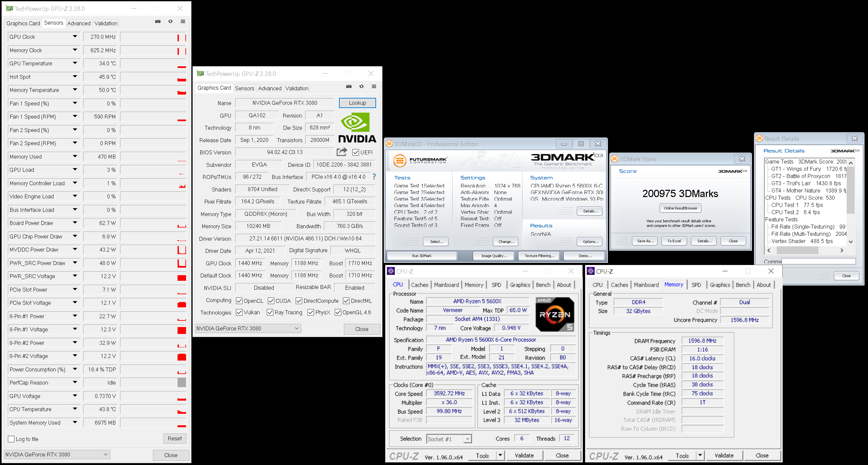Viewport: 868px width, 465px height.
Task: Open the GPU selector dropdown in the Sensors window
Action: [x=57, y=454]
